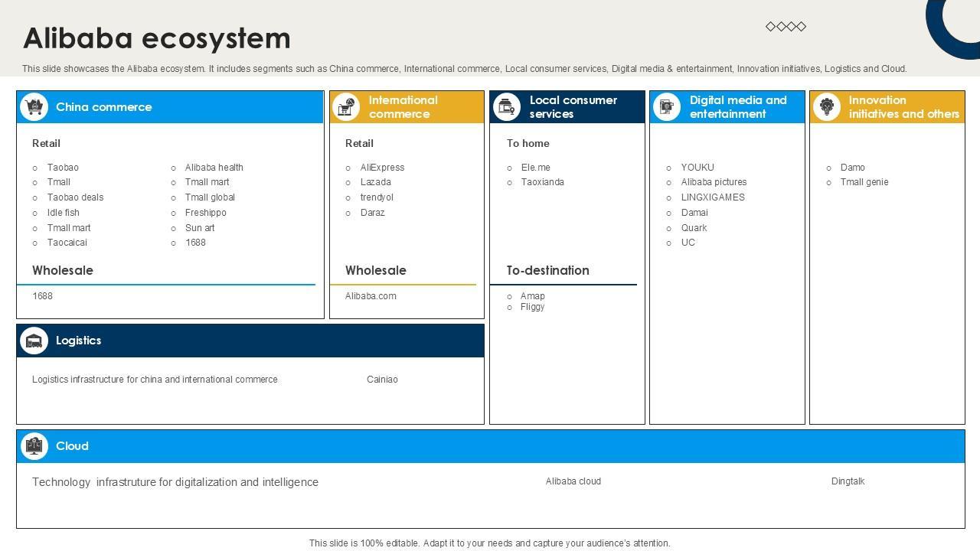The image size is (980, 551).
Task: Click 'Retail' subheading under China commerce
Action: click(x=46, y=143)
